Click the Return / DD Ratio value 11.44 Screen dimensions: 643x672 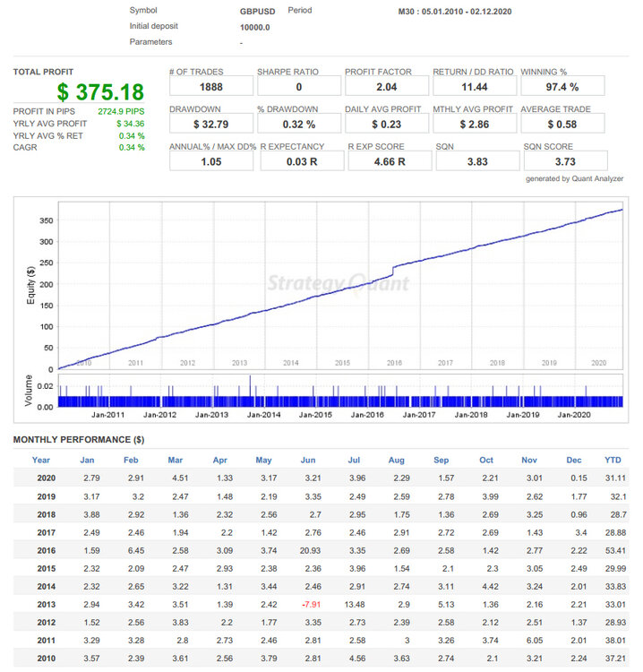[x=475, y=87]
